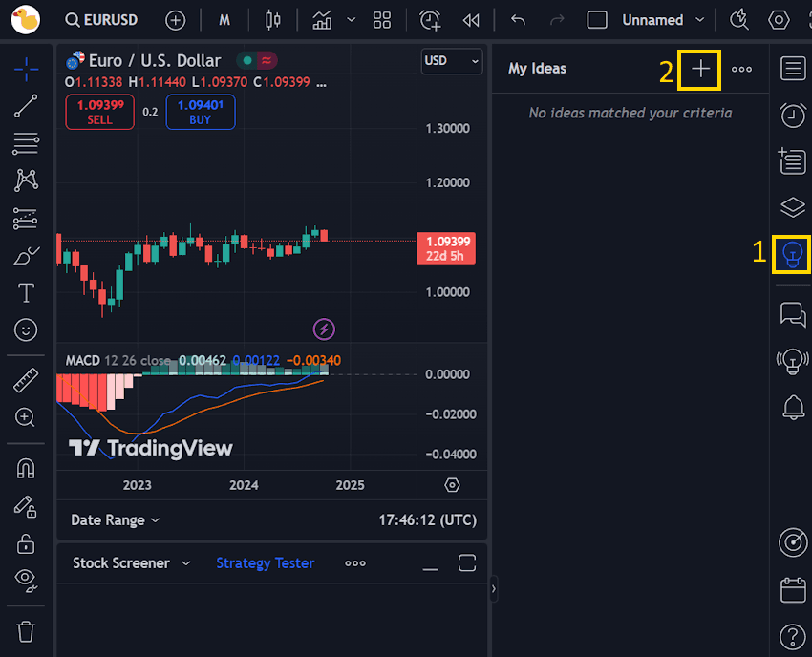Switch to the Strategy Tester tab
812x657 pixels.
265,562
